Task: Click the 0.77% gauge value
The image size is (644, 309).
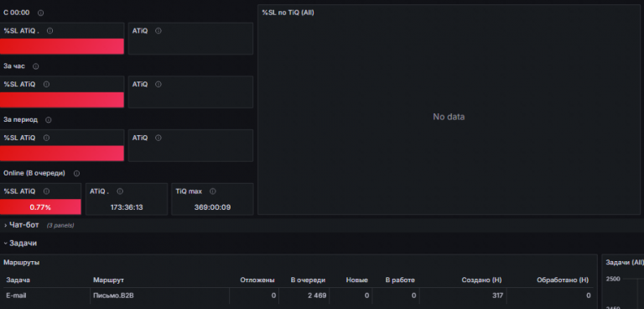Action: tap(40, 207)
